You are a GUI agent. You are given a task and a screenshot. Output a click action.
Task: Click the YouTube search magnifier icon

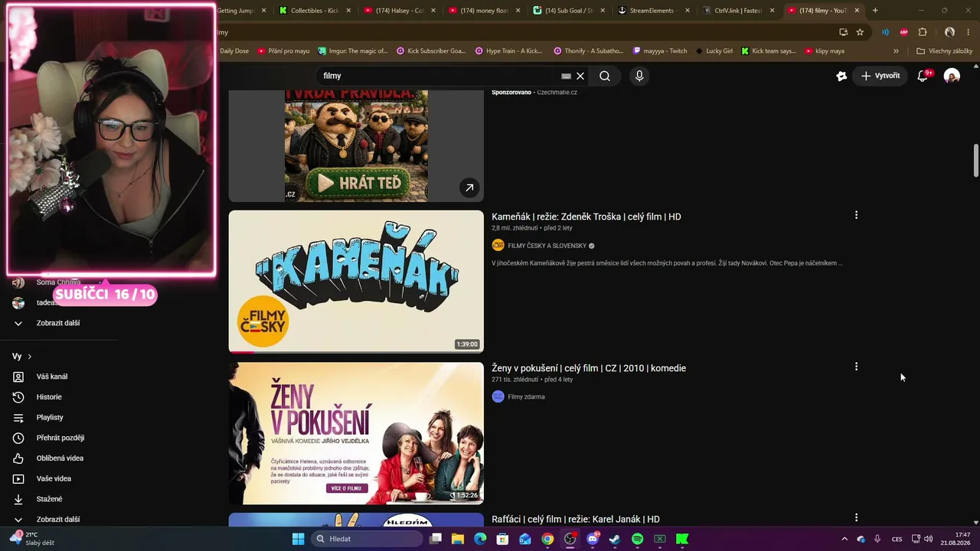(605, 76)
